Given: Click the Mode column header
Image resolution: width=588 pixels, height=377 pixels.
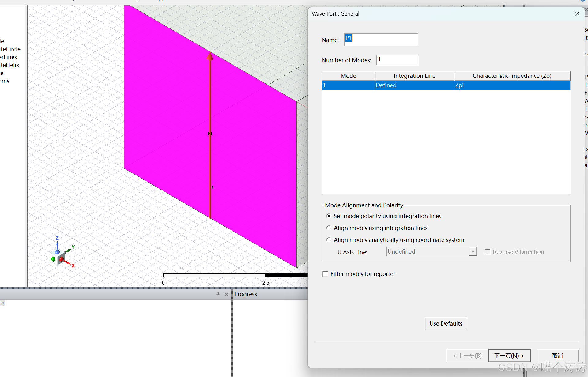Looking at the screenshot, I should click(x=348, y=76).
